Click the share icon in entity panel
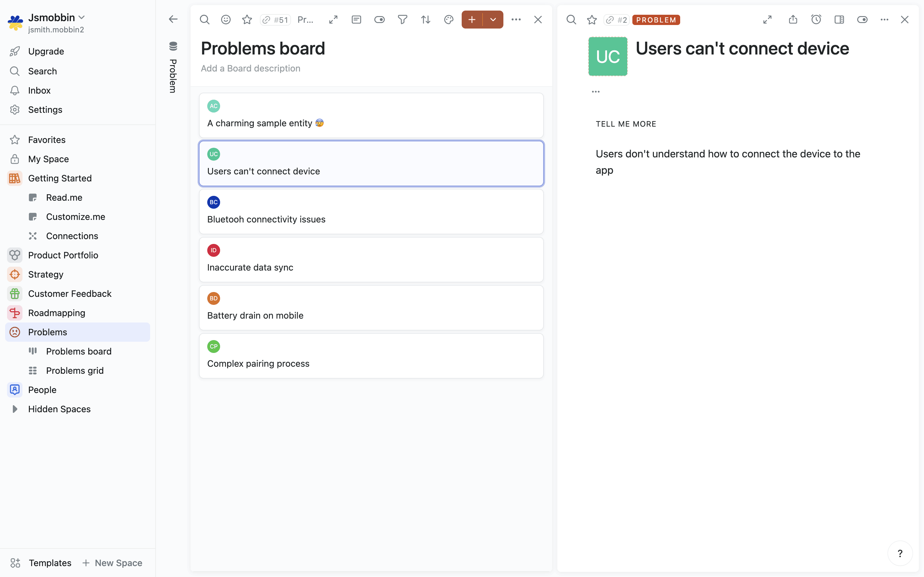Viewport: 924px width, 577px height. 793,20
